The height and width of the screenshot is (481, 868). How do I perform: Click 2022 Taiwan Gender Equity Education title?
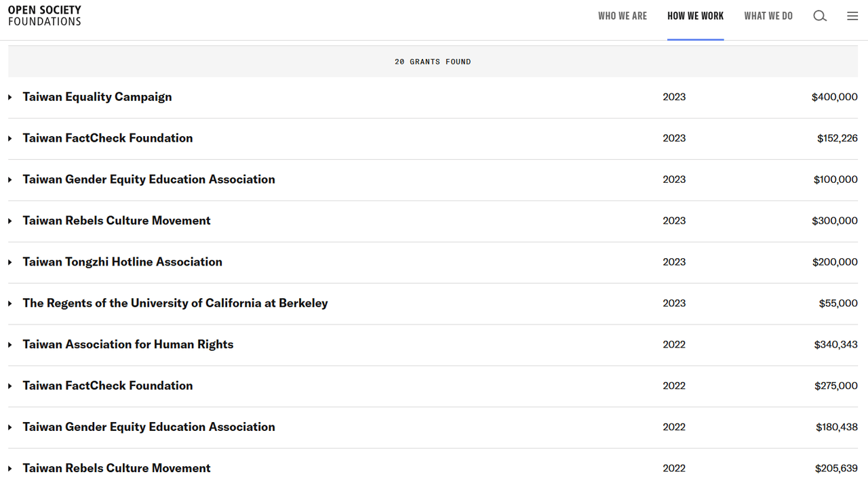coord(149,427)
